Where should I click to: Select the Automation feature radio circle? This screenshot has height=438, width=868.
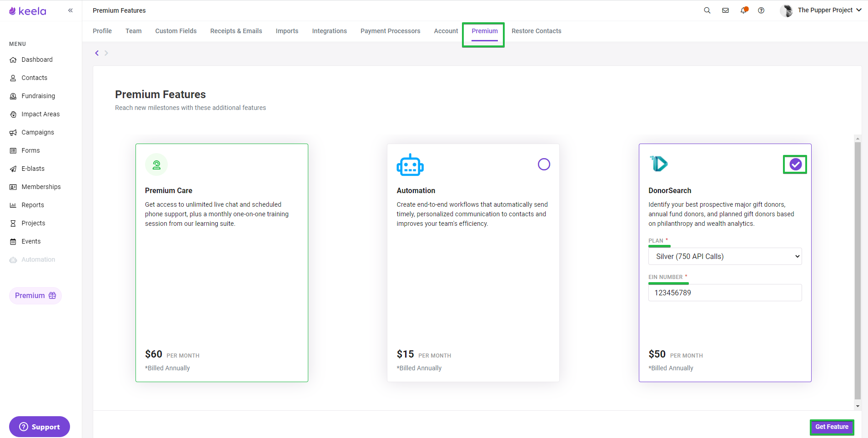point(544,164)
